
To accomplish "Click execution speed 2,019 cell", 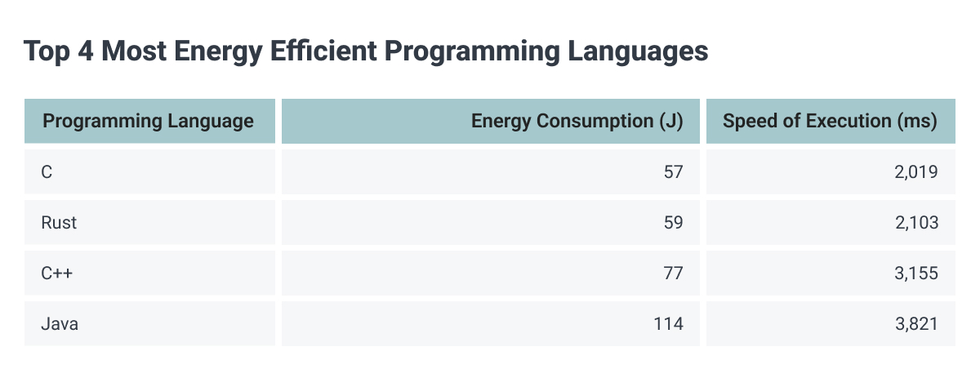I will [x=831, y=171].
